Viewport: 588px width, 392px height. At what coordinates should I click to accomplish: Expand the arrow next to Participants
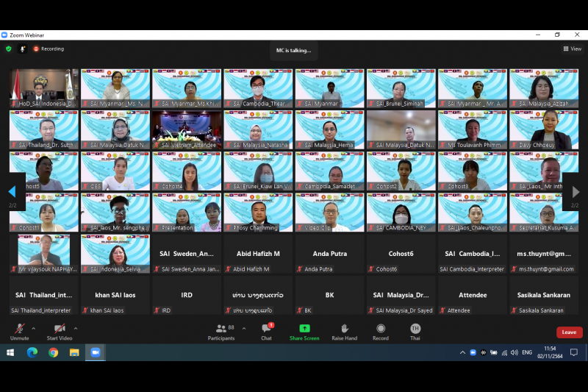(x=244, y=329)
